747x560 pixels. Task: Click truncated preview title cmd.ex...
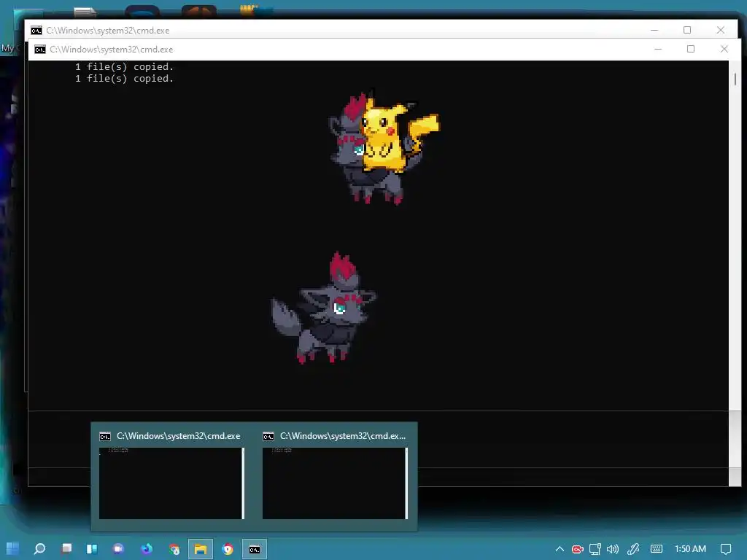tap(343, 436)
